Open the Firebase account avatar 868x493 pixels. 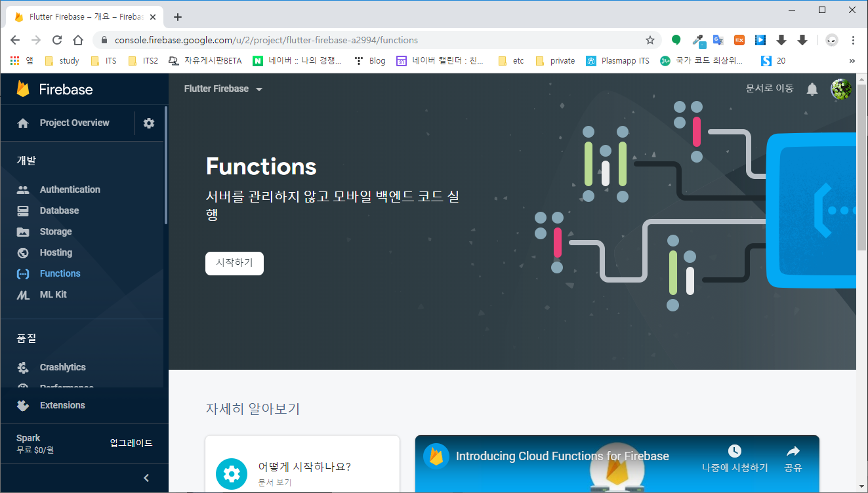coord(840,89)
